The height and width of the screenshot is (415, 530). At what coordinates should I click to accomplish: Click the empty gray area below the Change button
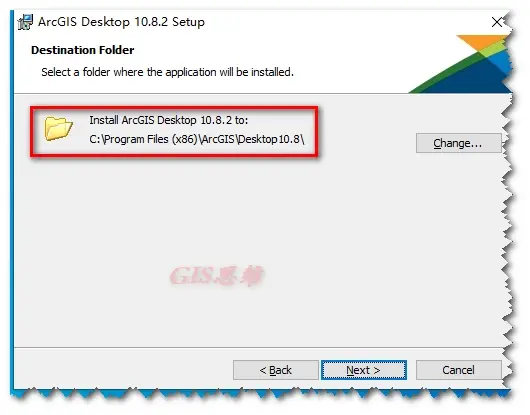point(458,237)
